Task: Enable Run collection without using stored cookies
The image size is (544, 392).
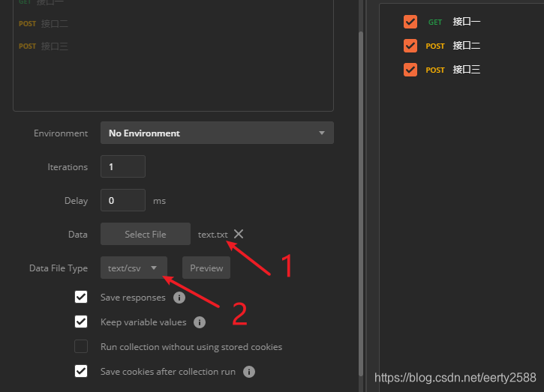Action: [x=81, y=346]
